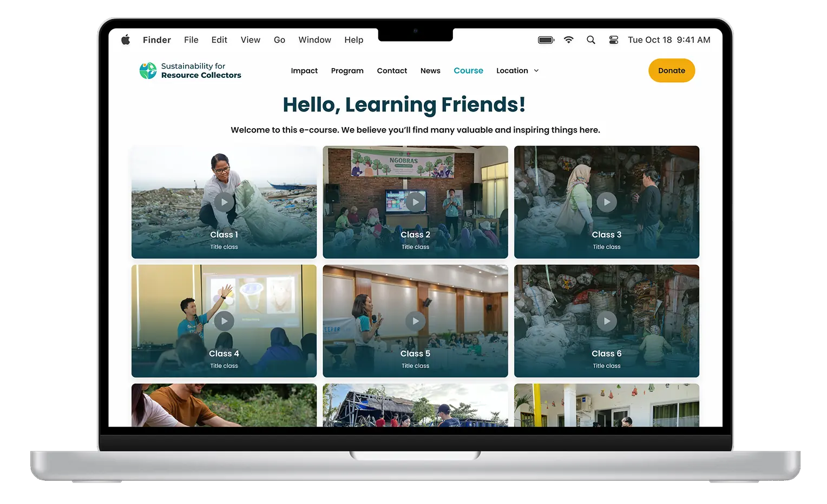Open the partially visible bottom-left course thumbnail
The height and width of the screenshot is (504, 827).
(224, 405)
